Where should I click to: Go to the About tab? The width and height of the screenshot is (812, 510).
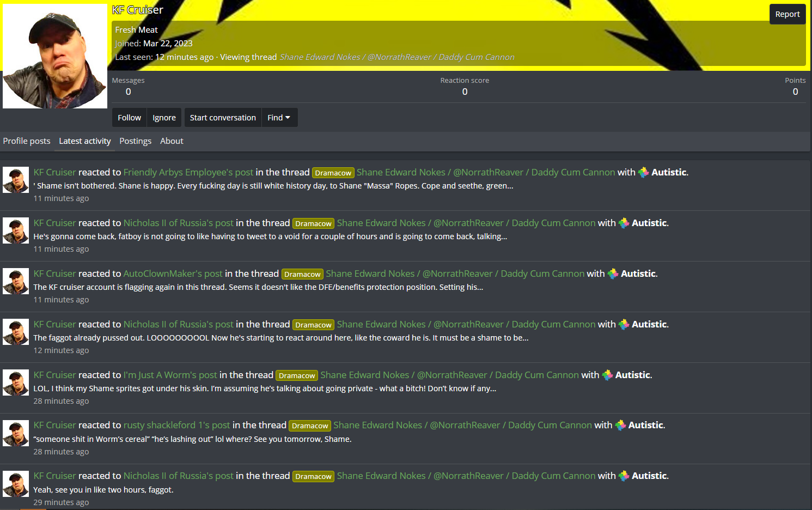(x=172, y=141)
